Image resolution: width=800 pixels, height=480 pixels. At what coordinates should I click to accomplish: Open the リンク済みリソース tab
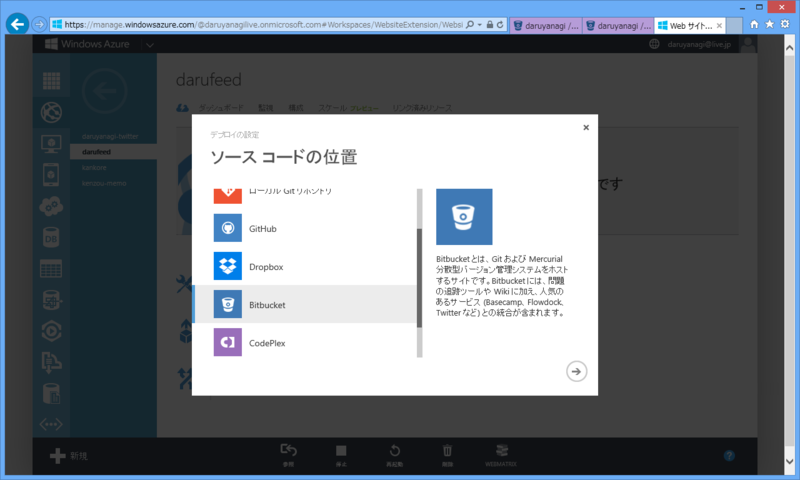422,108
